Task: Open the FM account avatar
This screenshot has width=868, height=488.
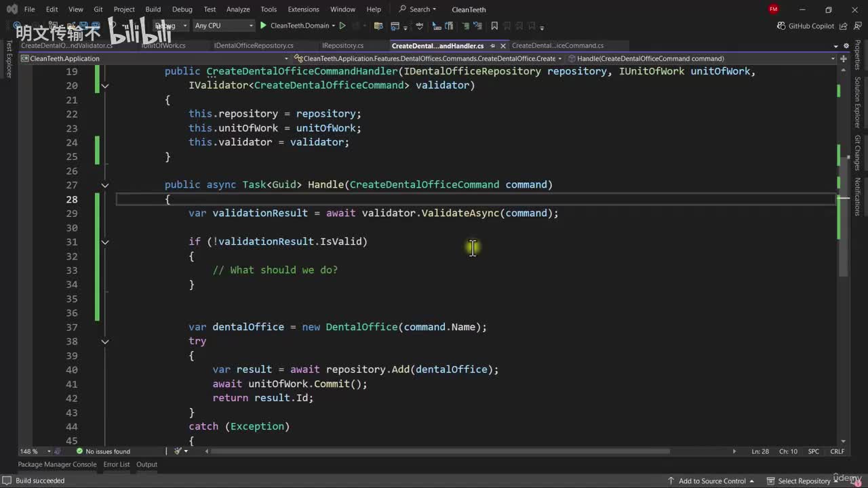Action: pos(774,9)
